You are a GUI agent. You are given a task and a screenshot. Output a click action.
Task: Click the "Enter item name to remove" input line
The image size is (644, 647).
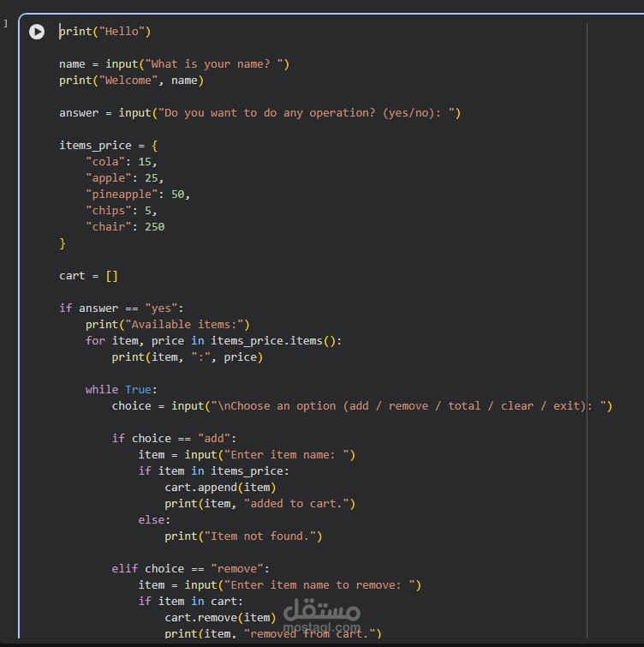(x=280, y=585)
